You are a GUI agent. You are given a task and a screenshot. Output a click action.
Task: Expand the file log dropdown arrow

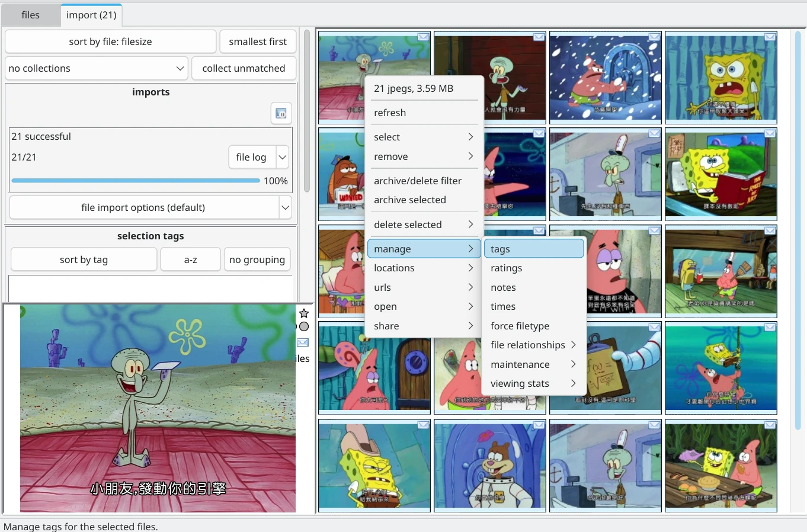(283, 157)
